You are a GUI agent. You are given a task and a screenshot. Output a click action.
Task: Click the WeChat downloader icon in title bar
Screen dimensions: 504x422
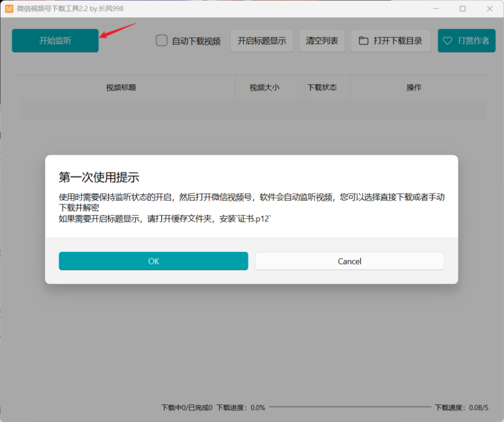8,8
